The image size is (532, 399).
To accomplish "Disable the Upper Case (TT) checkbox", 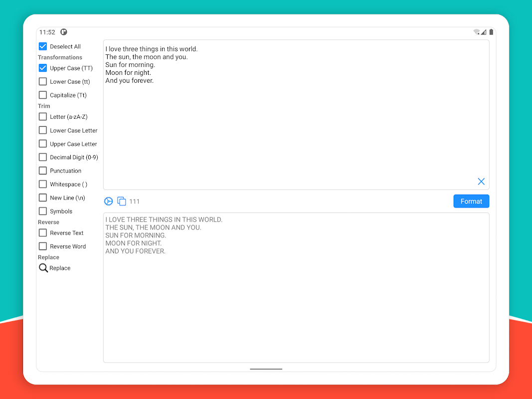I will pos(43,68).
